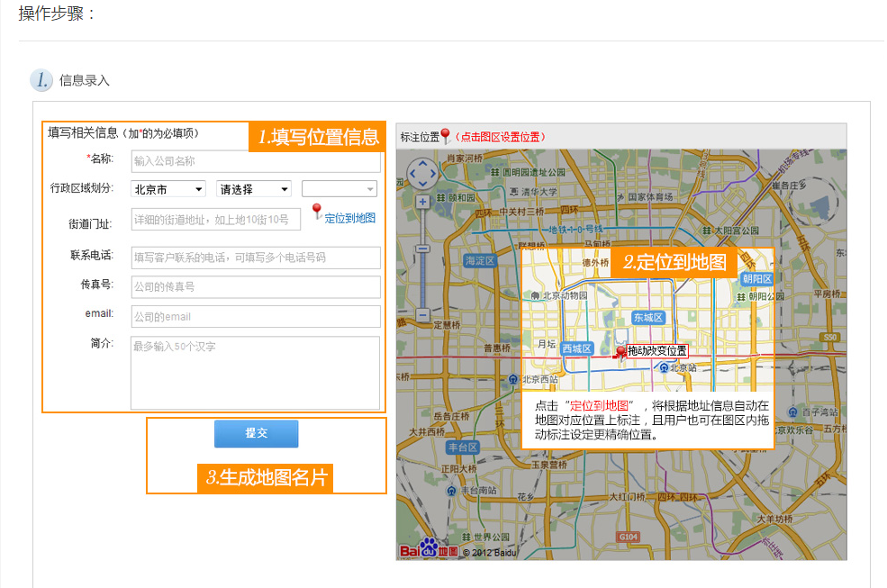The height and width of the screenshot is (588, 887).
Task: Click the 北京西站 station icon on map
Action: point(513,379)
